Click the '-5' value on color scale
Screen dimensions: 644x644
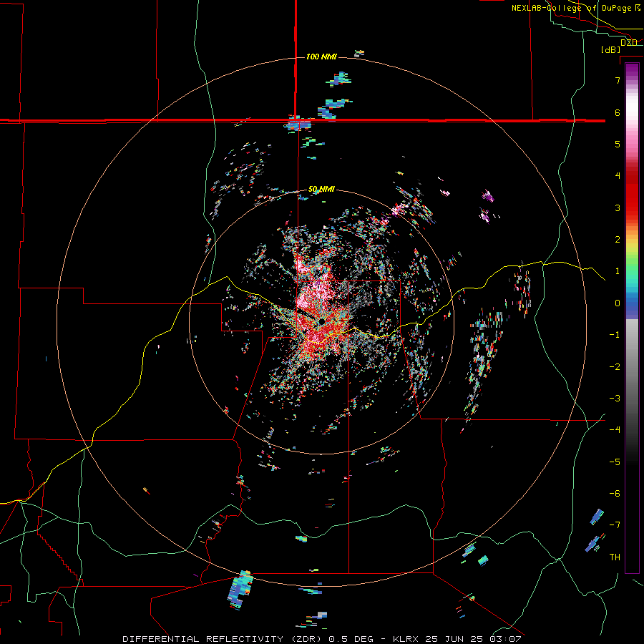click(615, 462)
